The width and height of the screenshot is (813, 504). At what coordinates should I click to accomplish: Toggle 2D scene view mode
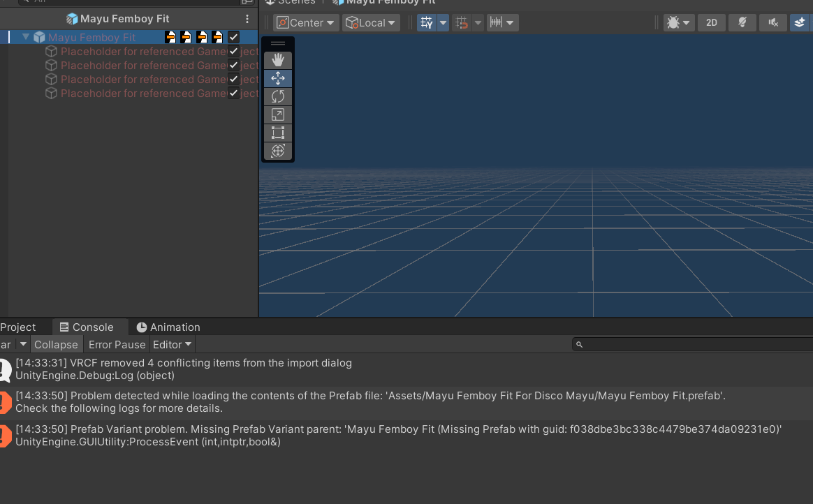711,23
